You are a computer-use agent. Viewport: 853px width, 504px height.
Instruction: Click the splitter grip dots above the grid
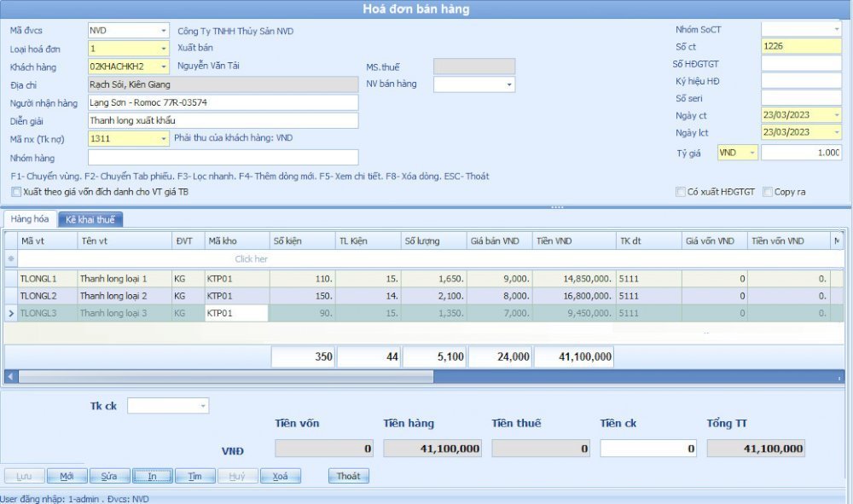pos(556,207)
